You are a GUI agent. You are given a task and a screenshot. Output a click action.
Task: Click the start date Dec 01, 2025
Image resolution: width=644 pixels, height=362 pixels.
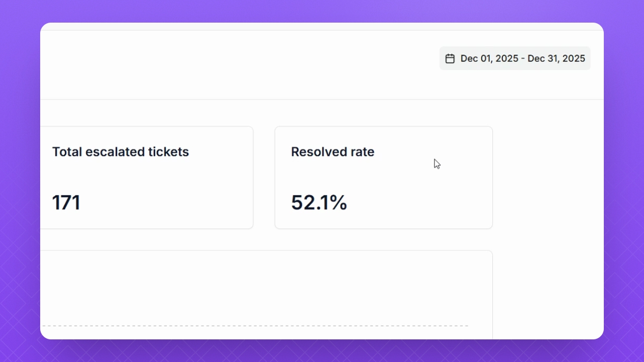[x=489, y=59]
